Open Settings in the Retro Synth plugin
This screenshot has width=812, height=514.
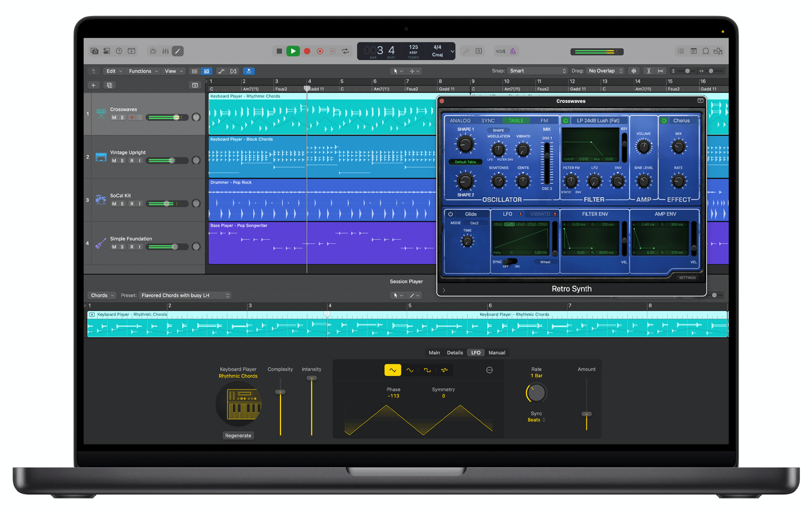coord(687,278)
